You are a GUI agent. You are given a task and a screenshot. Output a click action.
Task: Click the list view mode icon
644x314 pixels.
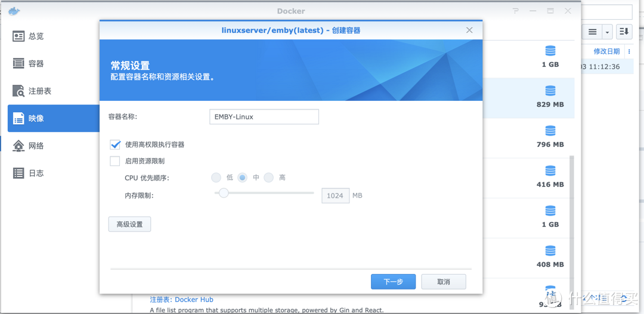pyautogui.click(x=592, y=32)
